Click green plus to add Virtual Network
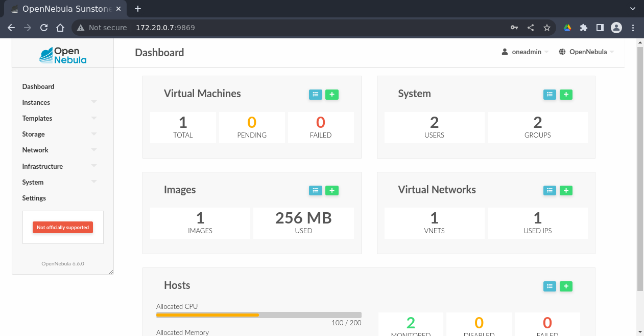The width and height of the screenshot is (644, 336). pyautogui.click(x=566, y=191)
